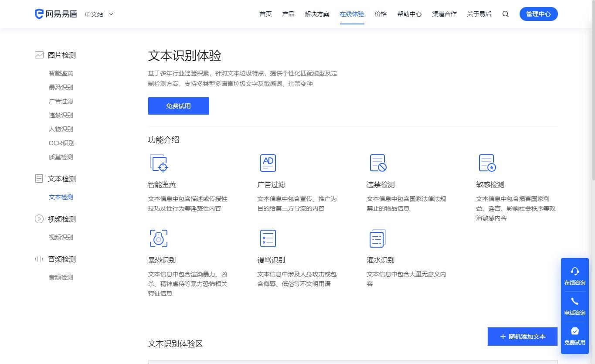Click the 随机添加文本 button

(x=522, y=337)
